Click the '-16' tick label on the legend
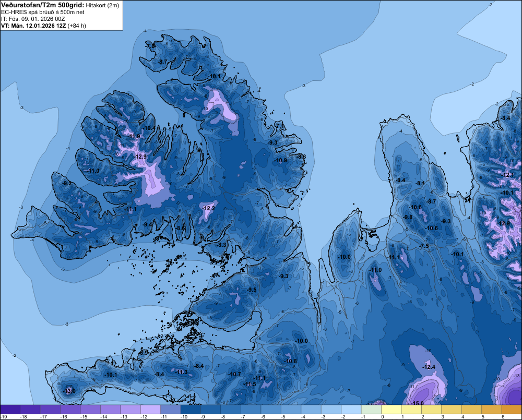Viewport: 522px width, 420px height. click(x=63, y=417)
